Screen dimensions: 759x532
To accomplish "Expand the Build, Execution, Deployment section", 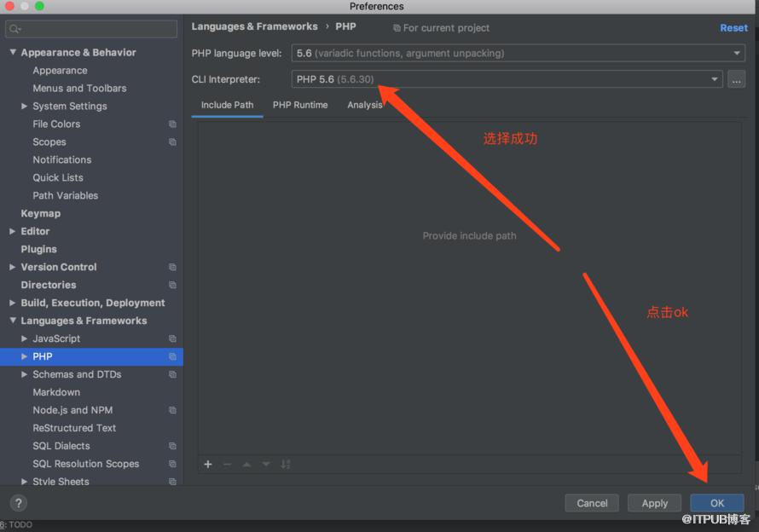I will (x=13, y=303).
